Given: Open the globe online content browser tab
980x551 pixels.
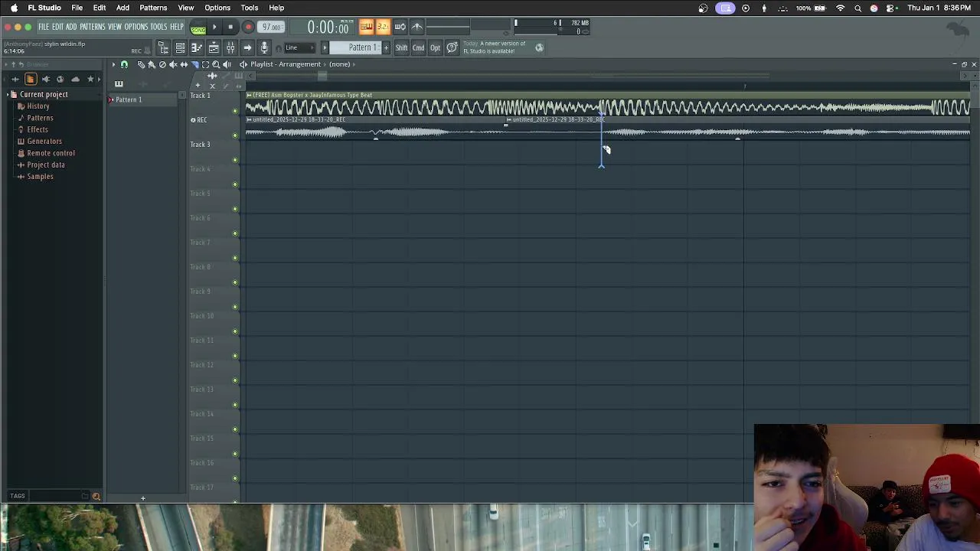Looking at the screenshot, I should (x=60, y=80).
